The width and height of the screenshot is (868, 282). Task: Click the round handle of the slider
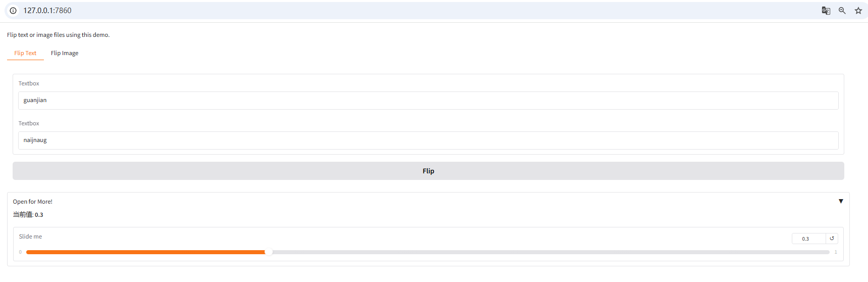pyautogui.click(x=268, y=252)
